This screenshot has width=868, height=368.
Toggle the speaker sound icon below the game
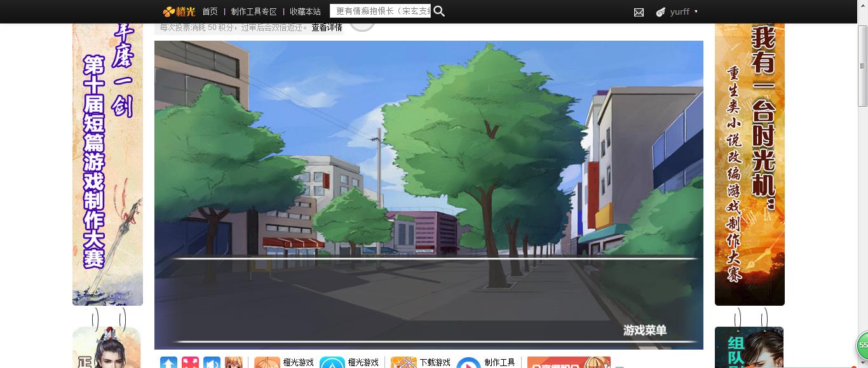(x=212, y=363)
